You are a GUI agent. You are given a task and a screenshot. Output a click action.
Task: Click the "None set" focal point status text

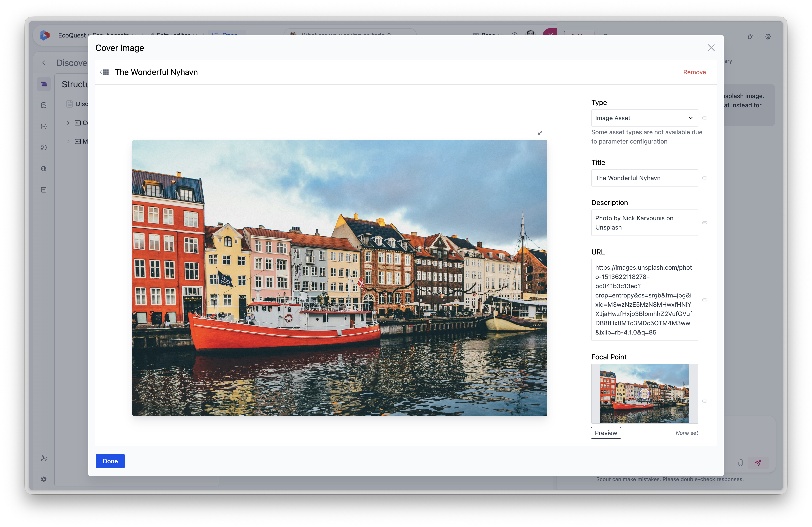point(686,433)
